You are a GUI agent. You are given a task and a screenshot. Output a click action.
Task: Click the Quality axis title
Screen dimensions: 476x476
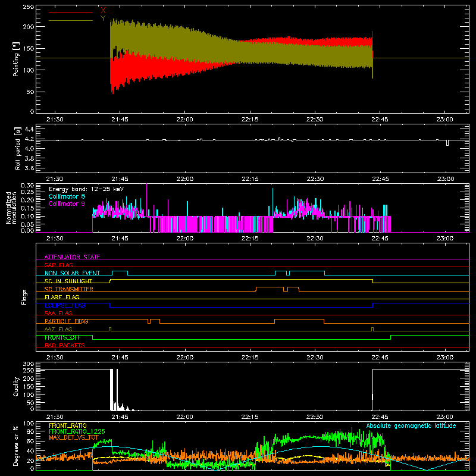pos(16,387)
